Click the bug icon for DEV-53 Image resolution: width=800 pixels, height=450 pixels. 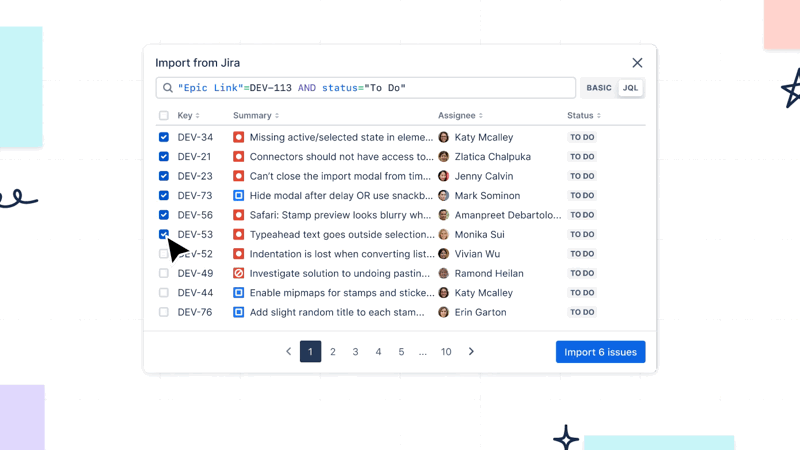click(238, 234)
